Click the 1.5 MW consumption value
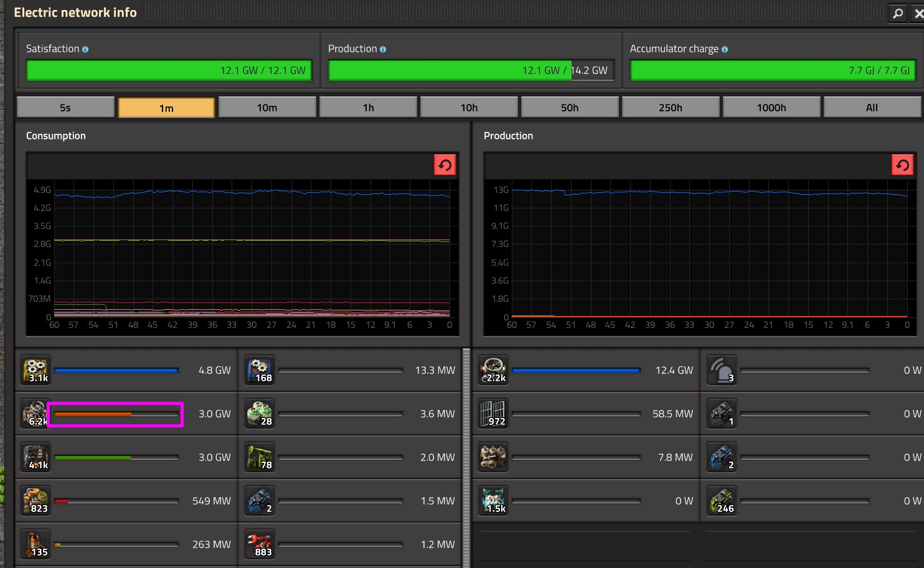This screenshot has width=924, height=568. click(x=437, y=501)
